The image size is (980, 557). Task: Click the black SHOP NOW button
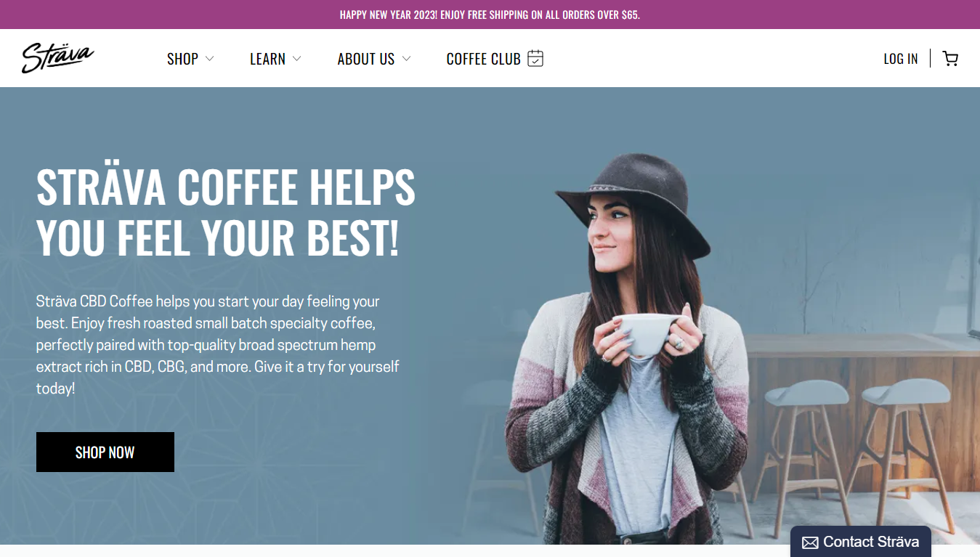coord(105,452)
